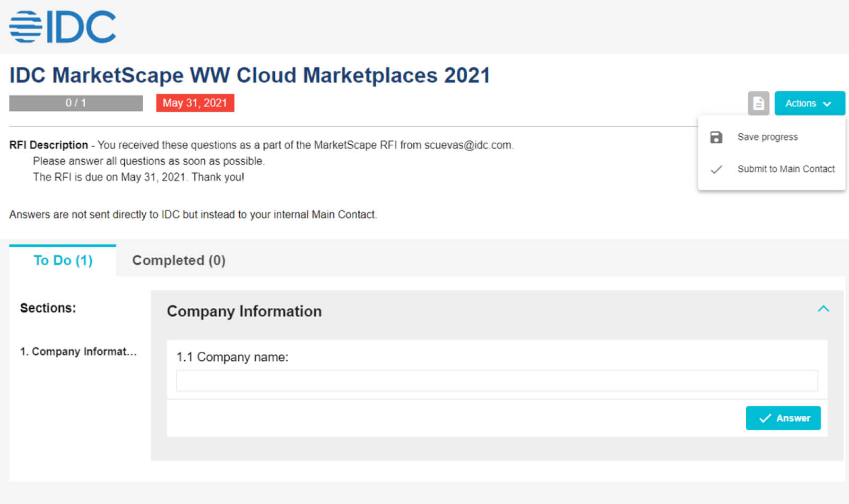Image resolution: width=849 pixels, height=504 pixels.
Task: Switch to the To Do (1) tab
Action: [x=63, y=260]
